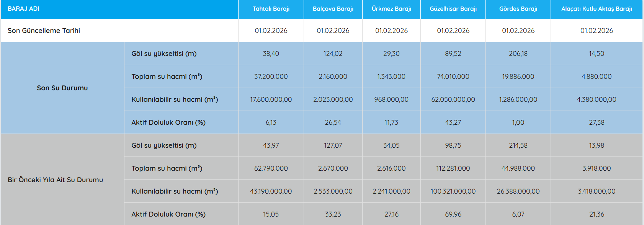Screen dimensions: 644x225
Task: Select Ürkmez's previous year volume 2.616.000
Action: pos(391,168)
